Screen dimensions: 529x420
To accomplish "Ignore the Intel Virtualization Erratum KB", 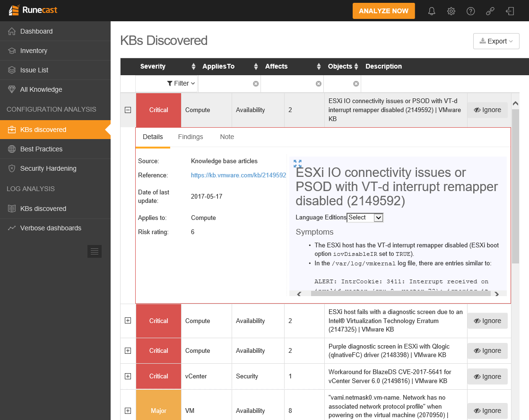I will 487,321.
